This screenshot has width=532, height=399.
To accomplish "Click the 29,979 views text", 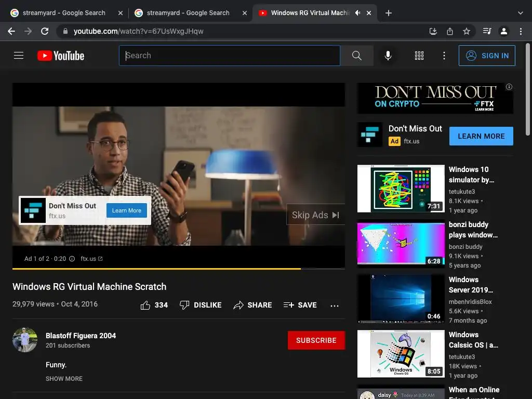I will (33, 304).
